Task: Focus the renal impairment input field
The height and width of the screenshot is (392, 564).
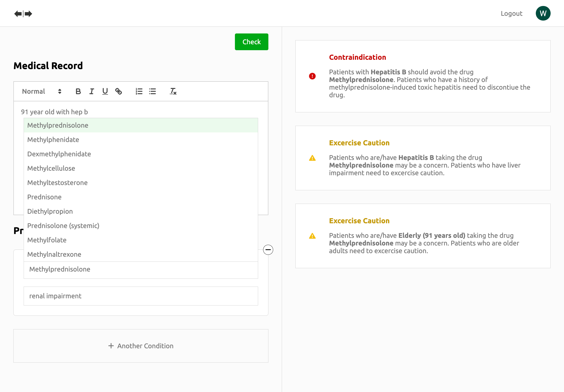Action: (141, 296)
